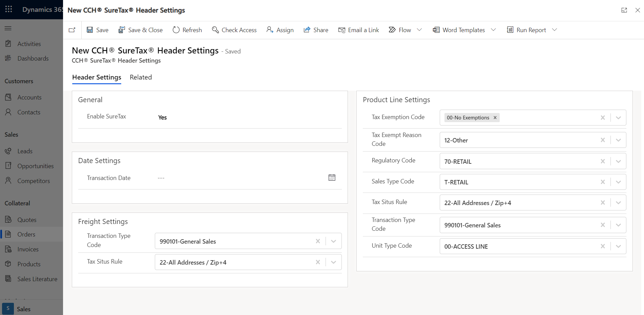Screen dimensions: 644x315
Task: Toggle the Enable SureTax Yes value
Action: [x=163, y=117]
